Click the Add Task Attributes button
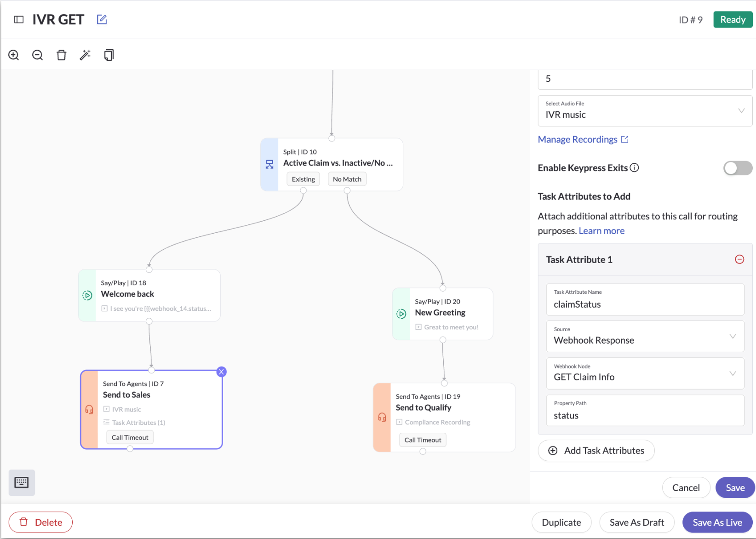This screenshot has width=756, height=539. 596,451
